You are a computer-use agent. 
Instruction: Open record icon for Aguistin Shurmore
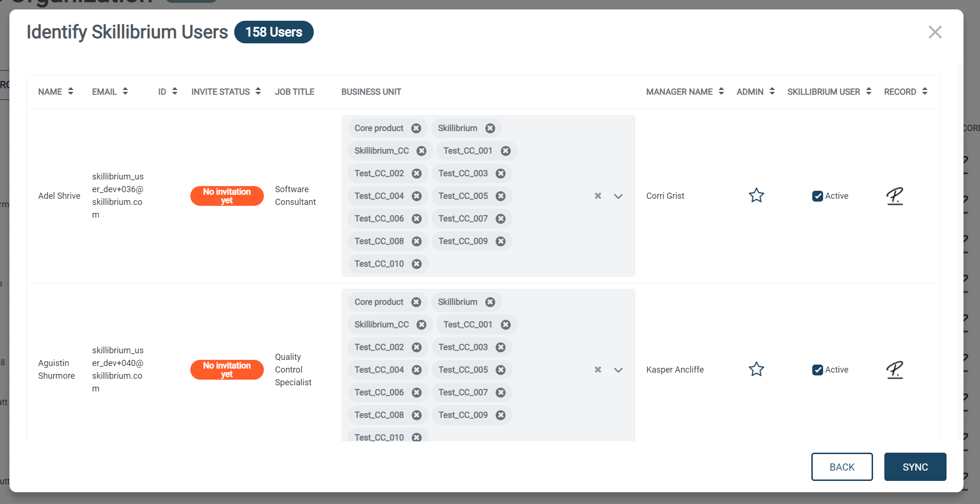[894, 370]
